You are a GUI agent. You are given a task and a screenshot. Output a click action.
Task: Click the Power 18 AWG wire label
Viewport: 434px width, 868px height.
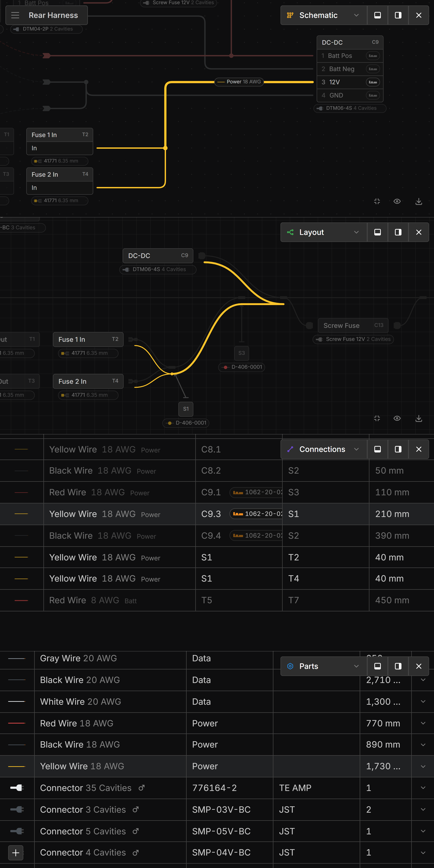coord(239,82)
